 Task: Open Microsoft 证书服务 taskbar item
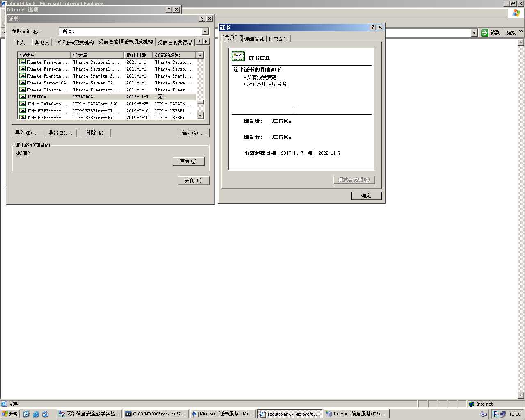click(x=223, y=414)
